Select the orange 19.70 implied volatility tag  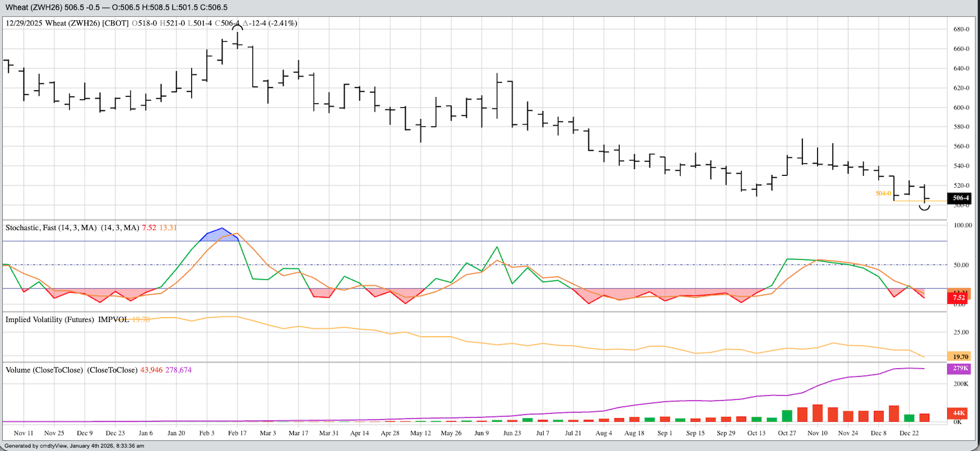(960, 357)
